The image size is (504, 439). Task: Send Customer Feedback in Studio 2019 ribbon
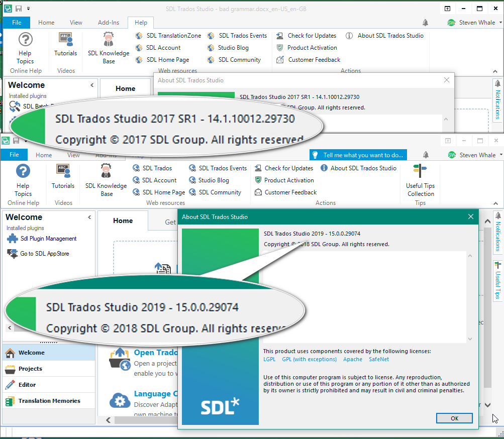click(286, 192)
